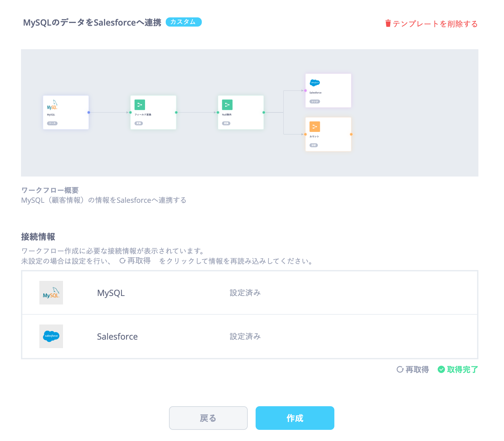Select the green フィールド変換 node icon
Viewport: 504px width, 441px height.
pos(140,105)
